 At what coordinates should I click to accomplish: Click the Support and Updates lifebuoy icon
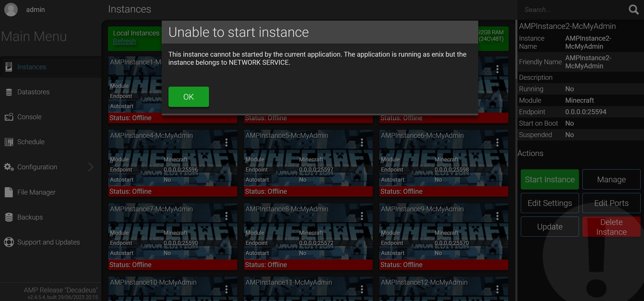pos(9,242)
